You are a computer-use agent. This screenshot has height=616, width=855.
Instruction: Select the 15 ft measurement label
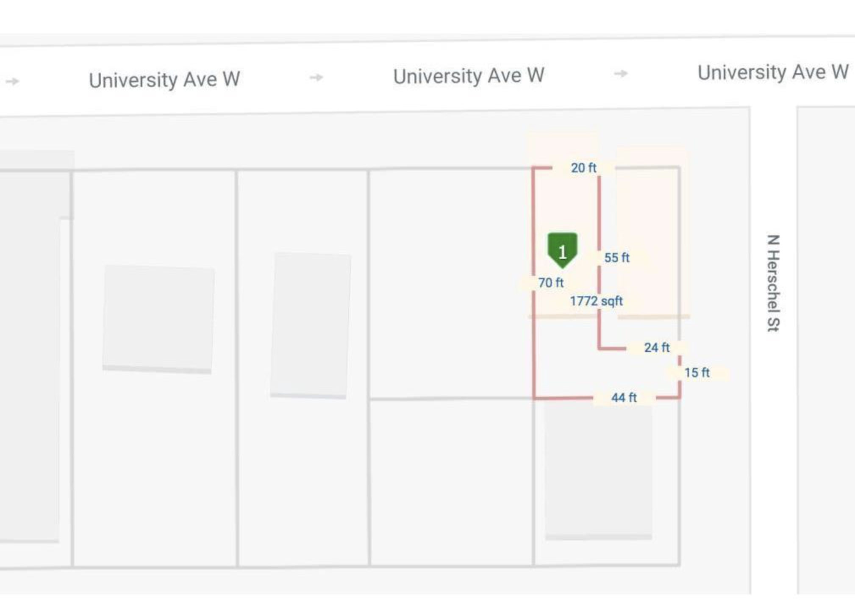[697, 373]
